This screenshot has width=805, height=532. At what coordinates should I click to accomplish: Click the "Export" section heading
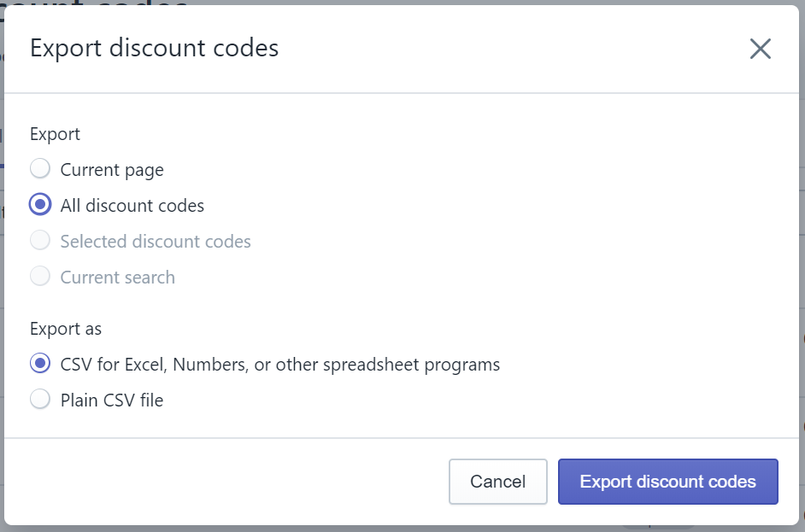55,134
